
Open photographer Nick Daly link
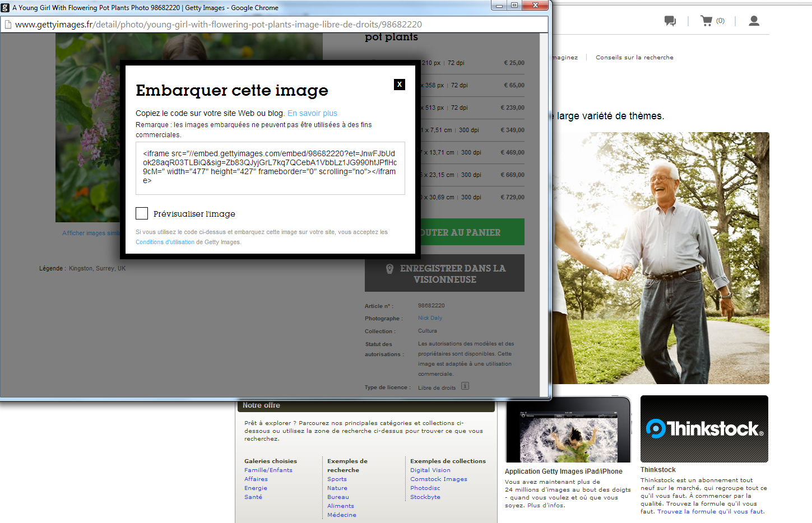(x=430, y=318)
